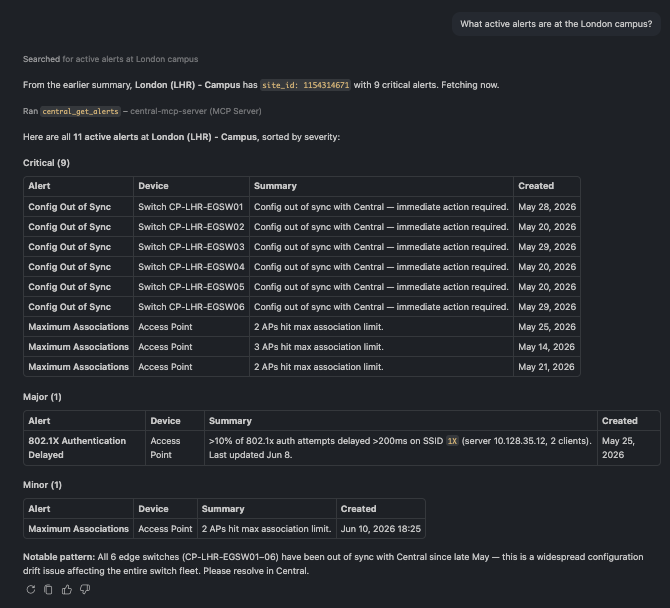Image resolution: width=670 pixels, height=608 pixels.
Task: Click the 'Summary' header in the Critical table
Action: [x=275, y=186]
